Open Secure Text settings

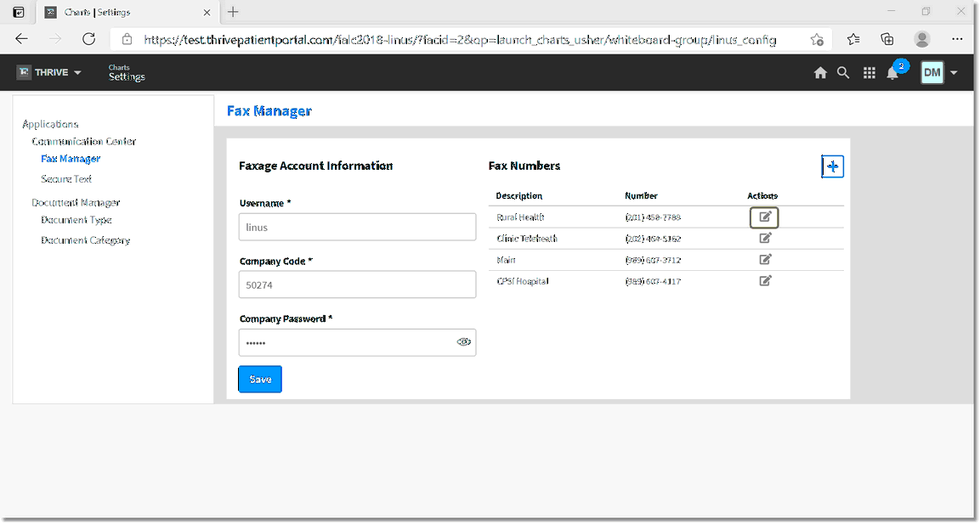[66, 178]
